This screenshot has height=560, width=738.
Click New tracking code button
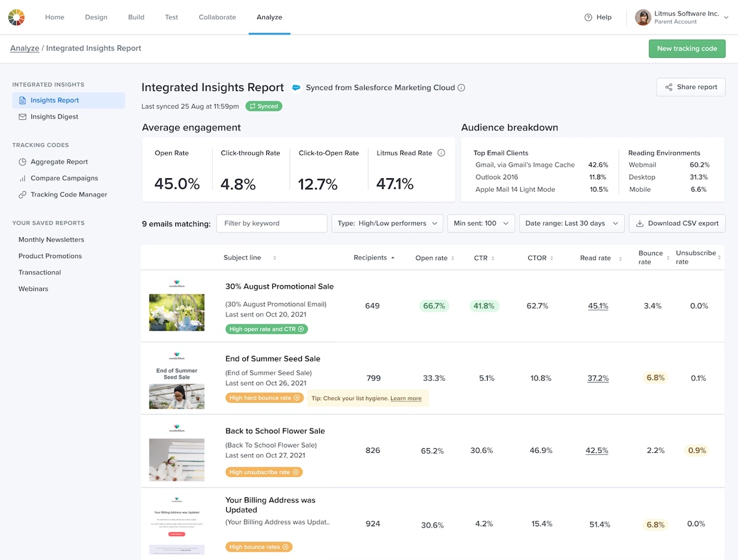[x=687, y=49]
